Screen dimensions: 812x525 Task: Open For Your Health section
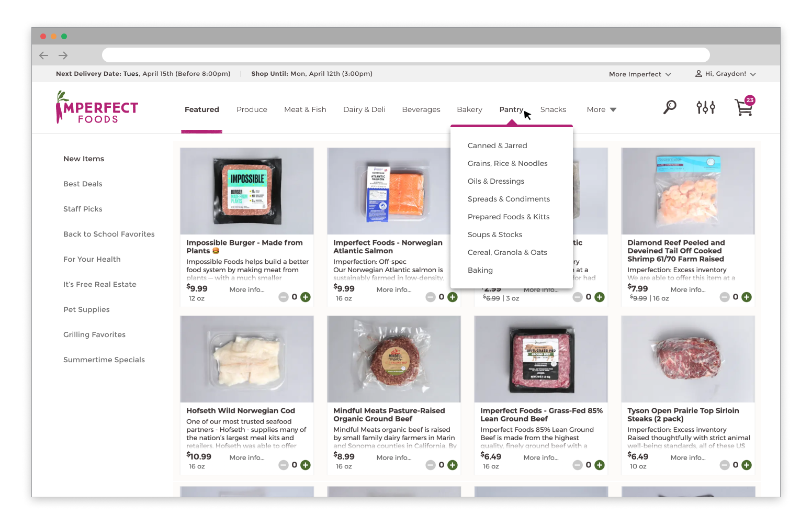(92, 259)
